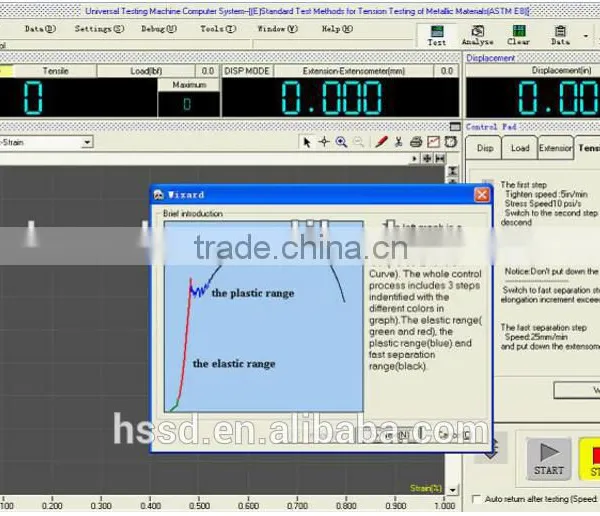The width and height of the screenshot is (600, 516).
Task: Click the Strain(%) axis label
Action: 426,488
